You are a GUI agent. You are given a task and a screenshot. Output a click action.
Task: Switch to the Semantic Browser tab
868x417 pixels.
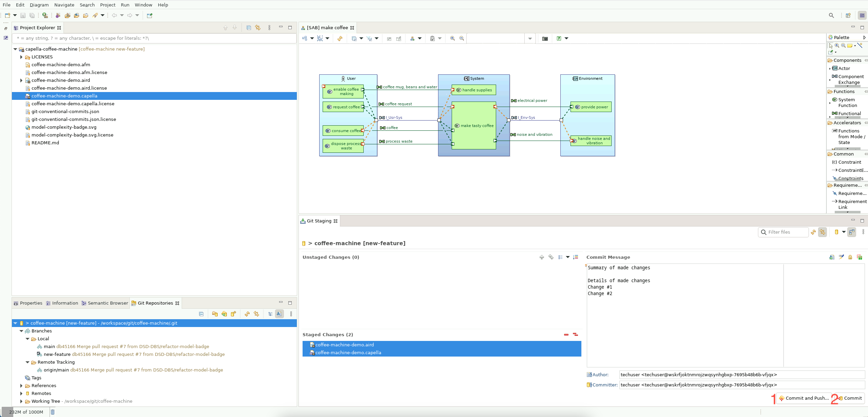(107, 303)
